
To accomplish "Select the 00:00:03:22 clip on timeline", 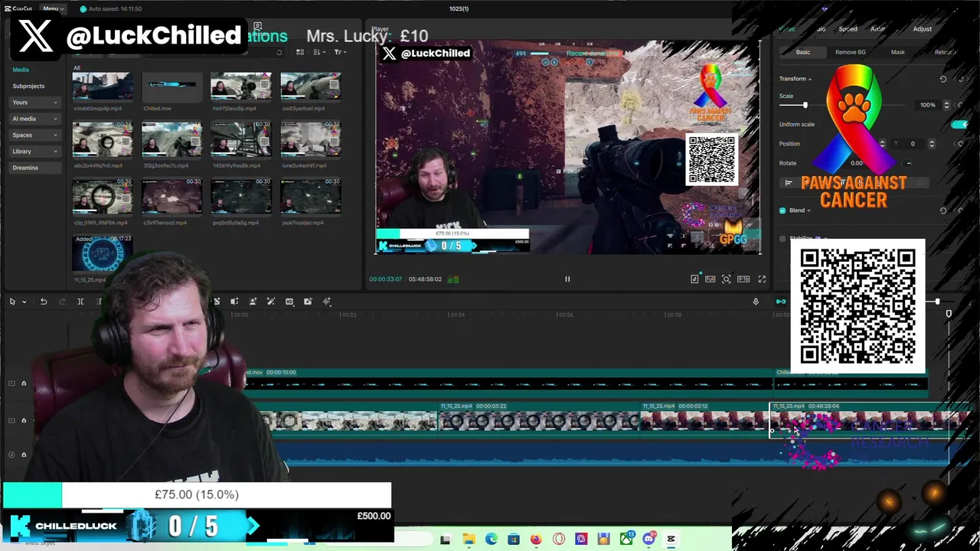I will [538, 419].
